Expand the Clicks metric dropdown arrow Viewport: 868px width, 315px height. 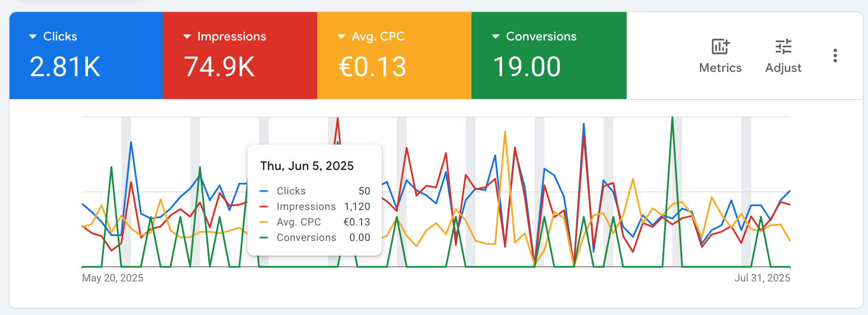click(33, 37)
